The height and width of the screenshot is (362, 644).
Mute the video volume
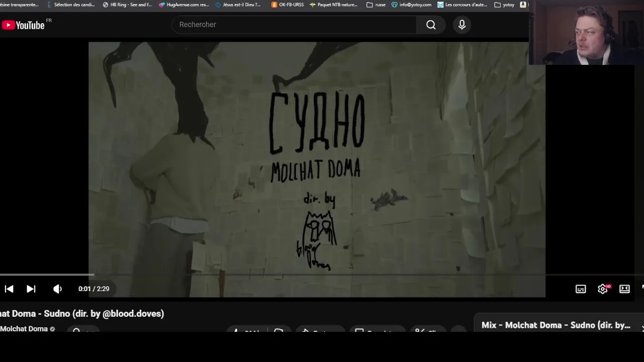coord(57,289)
